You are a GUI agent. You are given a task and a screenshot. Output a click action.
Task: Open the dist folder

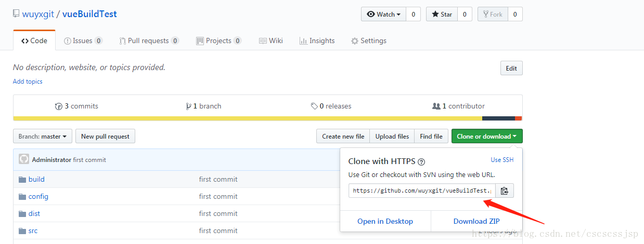(34, 213)
